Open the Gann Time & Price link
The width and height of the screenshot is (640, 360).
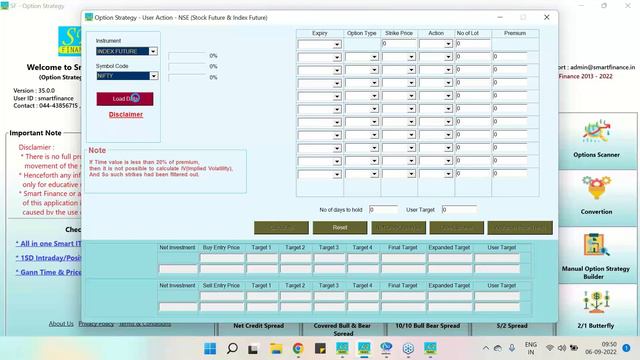click(49, 272)
